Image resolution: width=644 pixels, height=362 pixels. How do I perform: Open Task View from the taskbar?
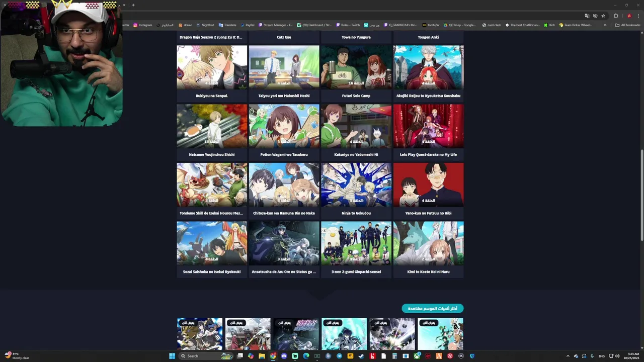pos(240,356)
